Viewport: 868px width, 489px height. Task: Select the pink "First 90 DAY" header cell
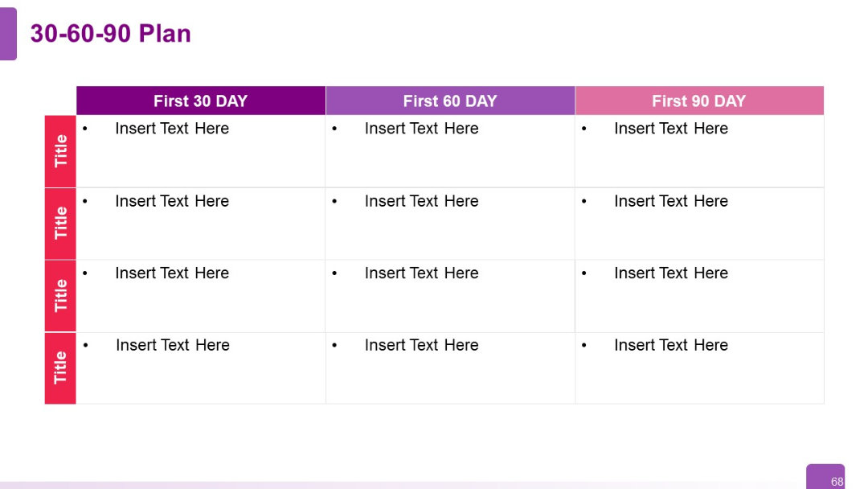[698, 101]
